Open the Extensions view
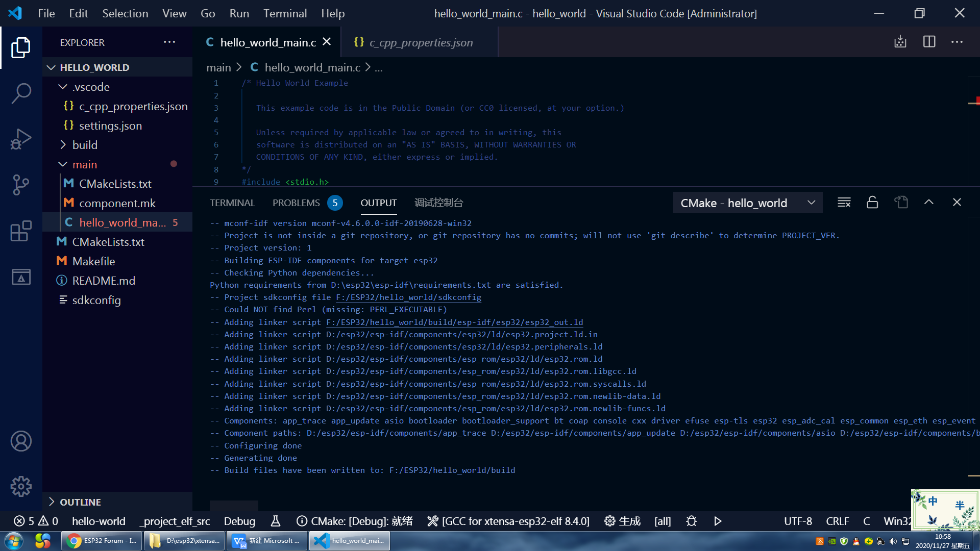This screenshot has height=551, width=980. click(x=21, y=231)
